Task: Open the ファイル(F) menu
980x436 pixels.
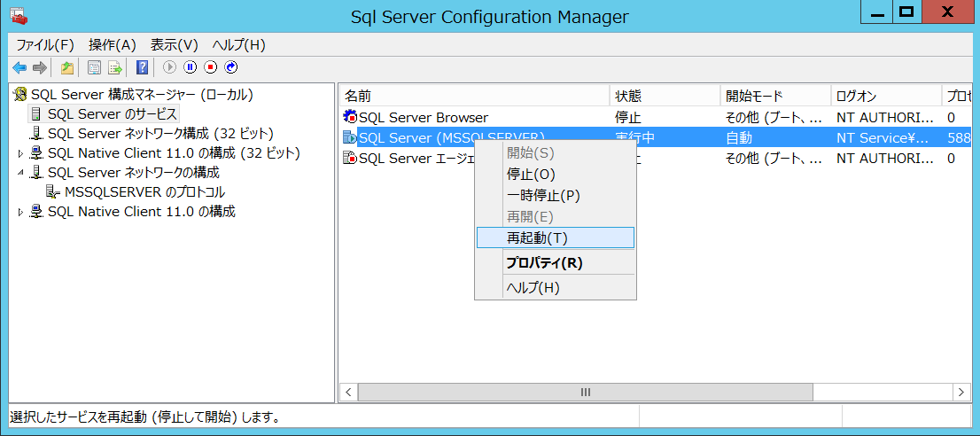Action: [45, 45]
